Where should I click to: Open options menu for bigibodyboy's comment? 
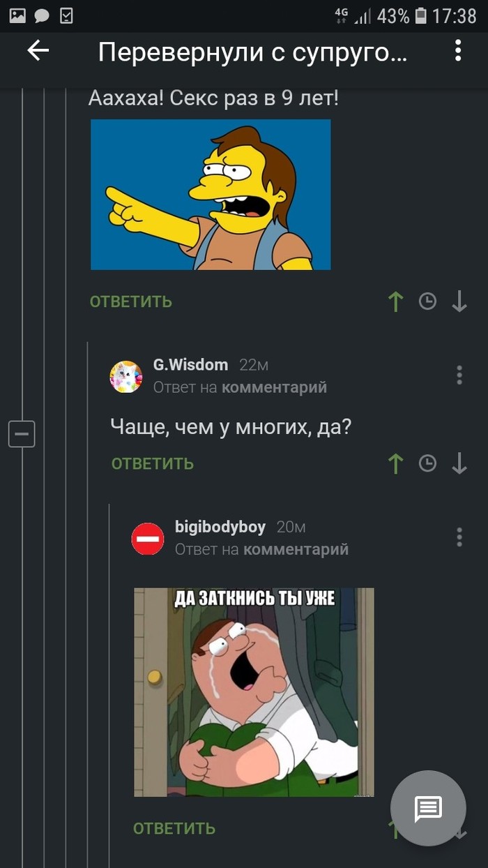459,537
